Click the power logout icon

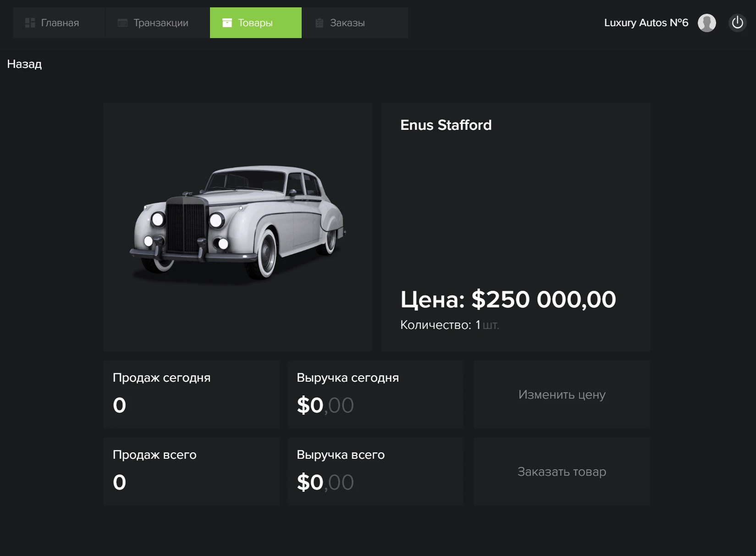pos(737,22)
